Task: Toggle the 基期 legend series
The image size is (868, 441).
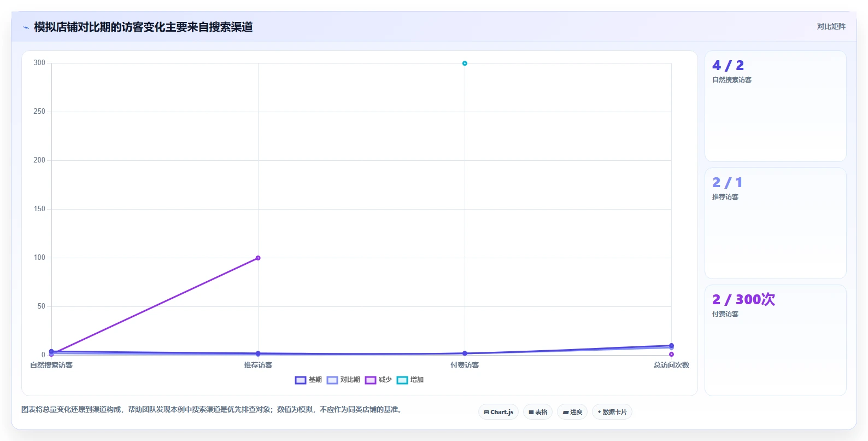Action: click(308, 380)
